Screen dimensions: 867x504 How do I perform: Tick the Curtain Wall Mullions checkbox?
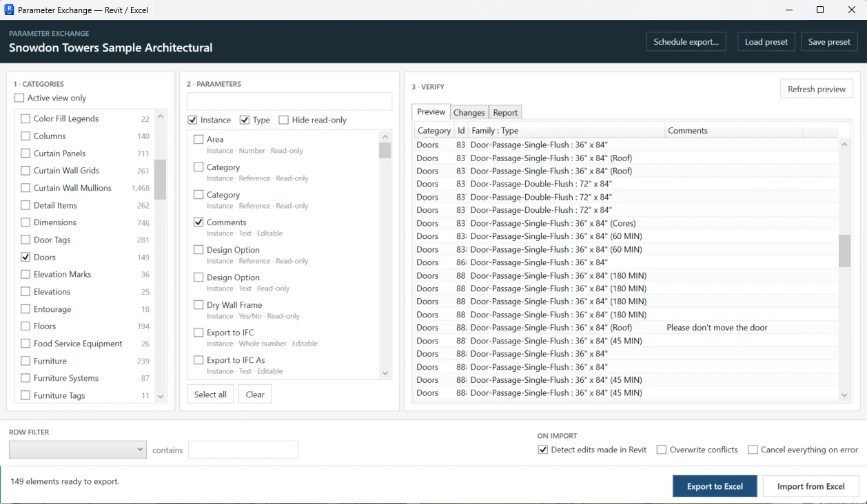point(25,187)
